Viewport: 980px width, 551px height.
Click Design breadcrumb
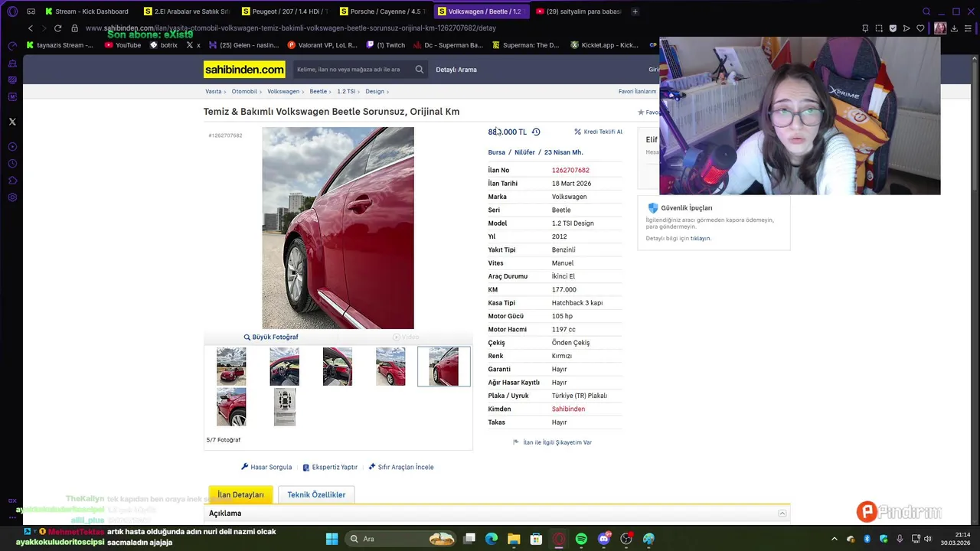click(x=374, y=91)
